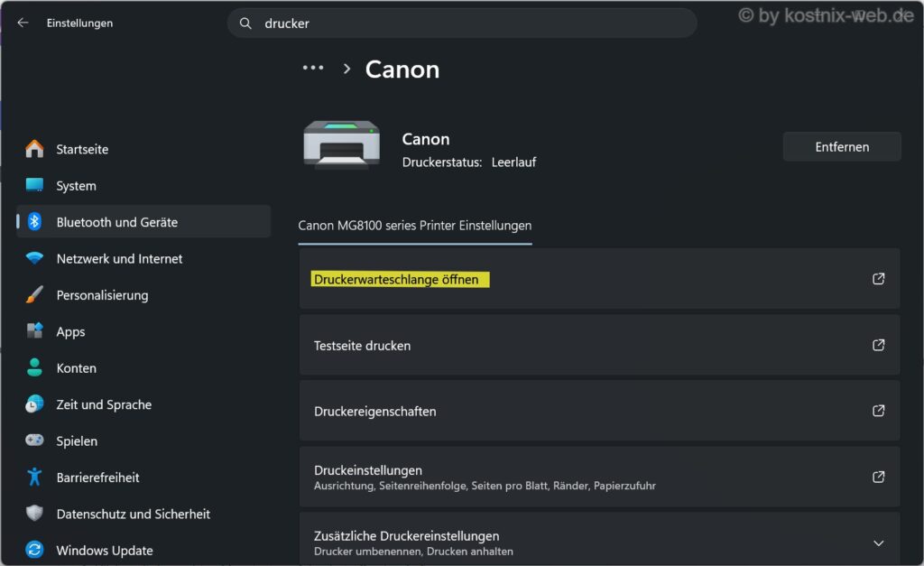Open Barrierefreiheit category
Image resolution: width=924 pixels, height=566 pixels.
143,477
